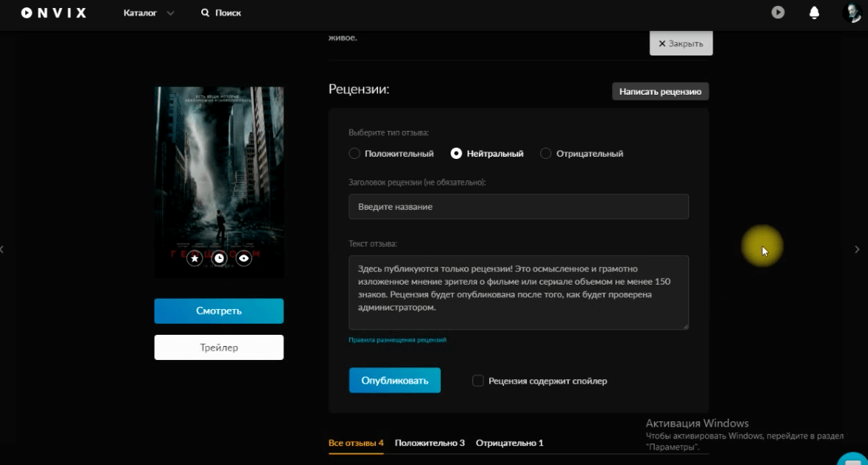Image resolution: width=868 pixels, height=465 pixels.
Task: Click the review title input field
Action: pyautogui.click(x=518, y=207)
